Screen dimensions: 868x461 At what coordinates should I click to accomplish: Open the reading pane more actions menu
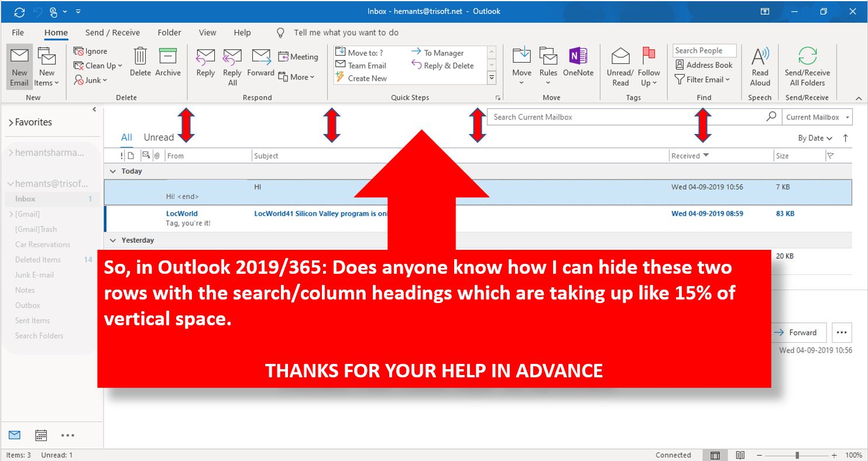click(842, 332)
